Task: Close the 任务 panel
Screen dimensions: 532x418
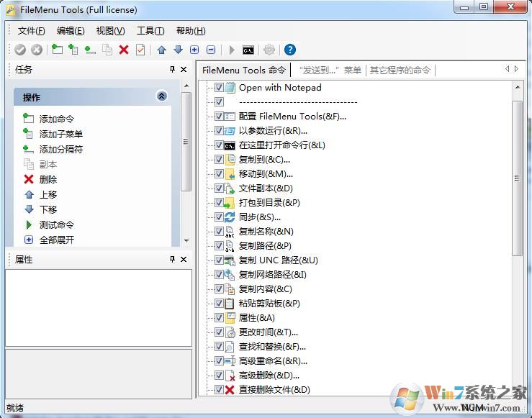Action: (184, 70)
